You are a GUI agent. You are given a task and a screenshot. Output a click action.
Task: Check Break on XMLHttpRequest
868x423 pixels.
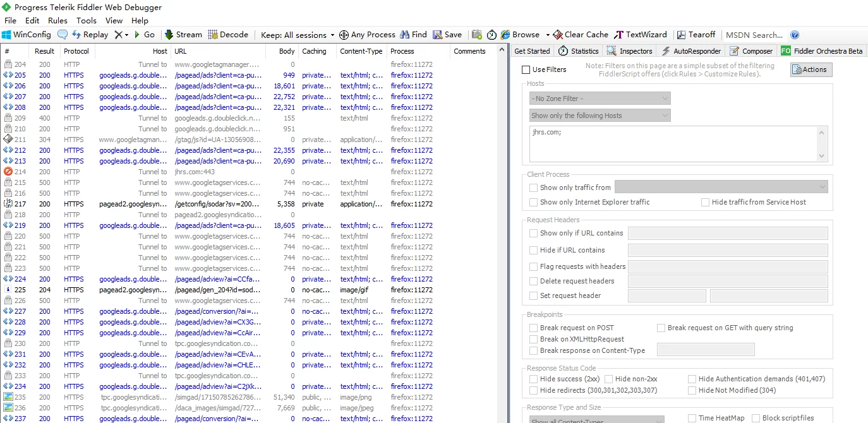pyautogui.click(x=534, y=340)
